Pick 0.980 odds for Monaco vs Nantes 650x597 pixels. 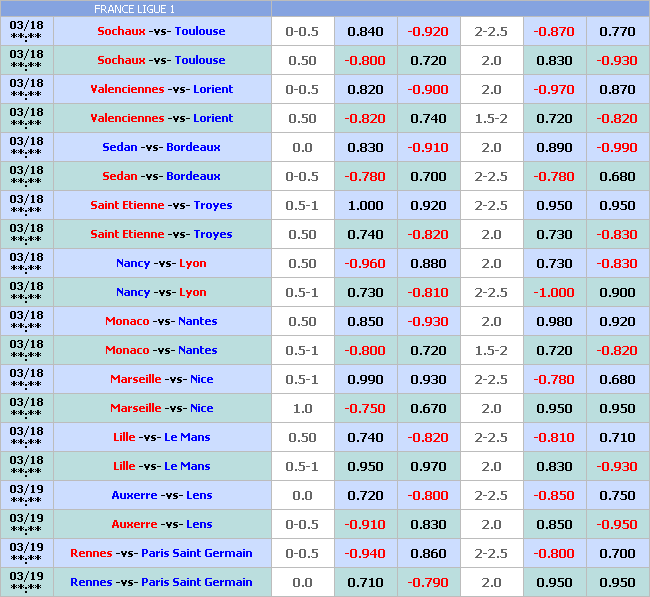click(x=554, y=321)
